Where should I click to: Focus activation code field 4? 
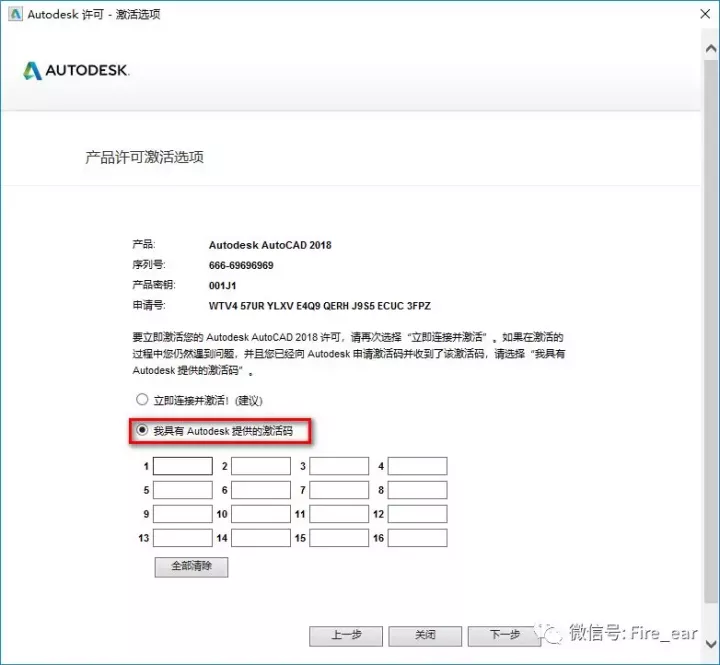point(417,466)
